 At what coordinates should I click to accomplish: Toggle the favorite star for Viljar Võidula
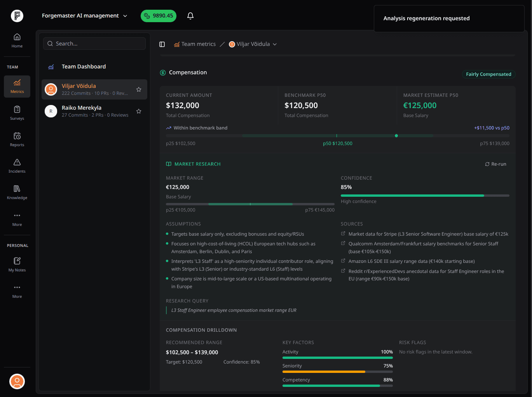click(139, 89)
